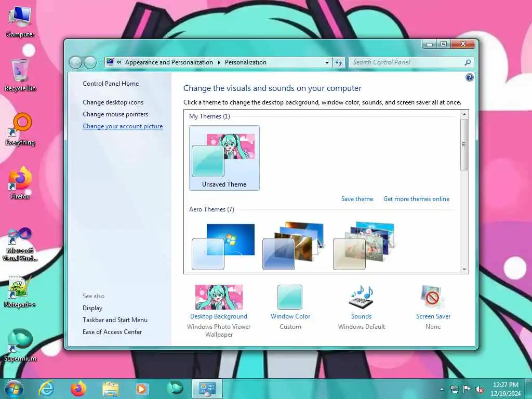Click the Forward navigation button

point(90,62)
